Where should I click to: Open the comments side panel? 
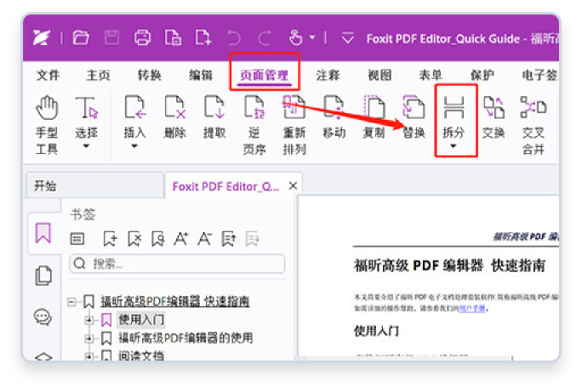click(43, 317)
